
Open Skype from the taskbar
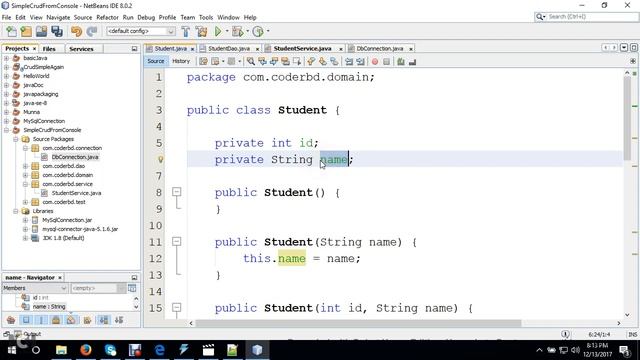[x=110, y=350]
